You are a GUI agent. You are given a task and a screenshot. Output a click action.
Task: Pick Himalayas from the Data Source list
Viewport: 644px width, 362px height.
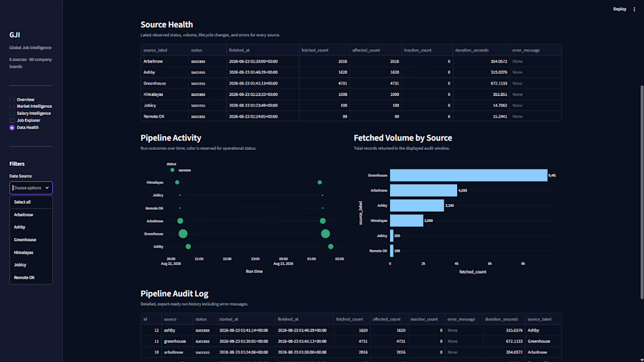[x=31, y=252]
